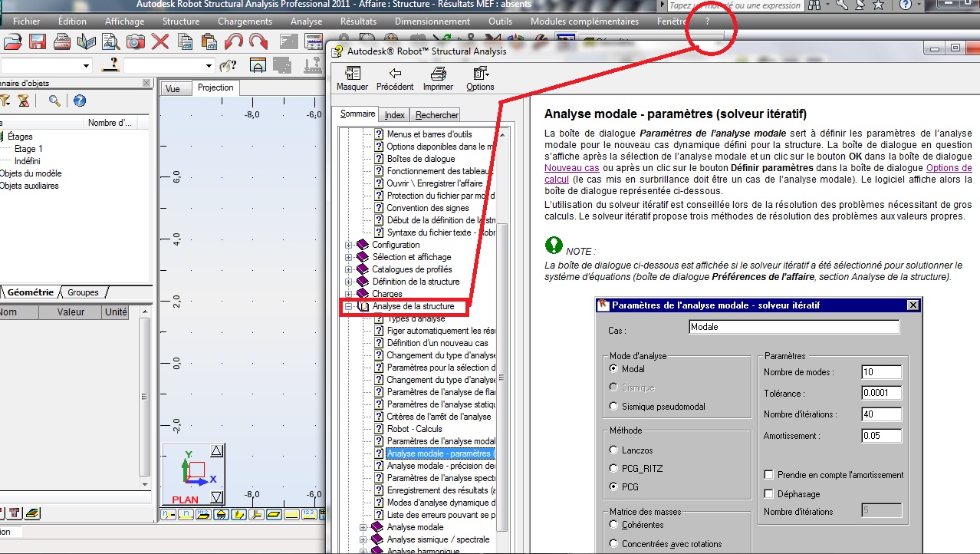Click blue help icon in object inspector
This screenshot has height=554, width=980.
coord(79,101)
